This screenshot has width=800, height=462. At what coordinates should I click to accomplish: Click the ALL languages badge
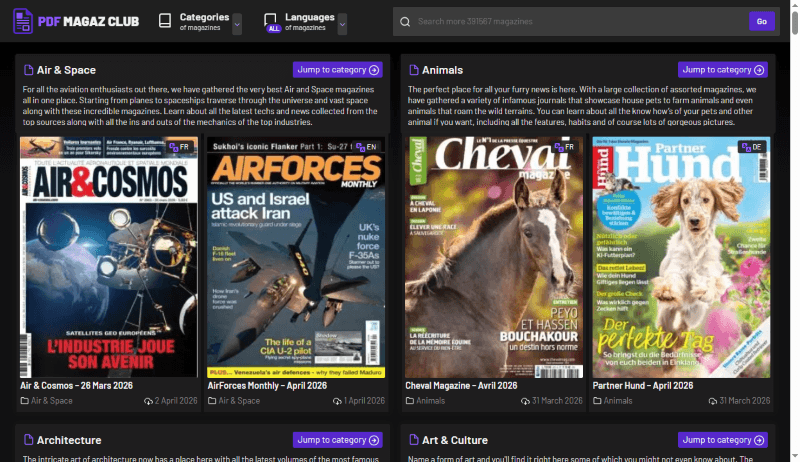(x=274, y=29)
